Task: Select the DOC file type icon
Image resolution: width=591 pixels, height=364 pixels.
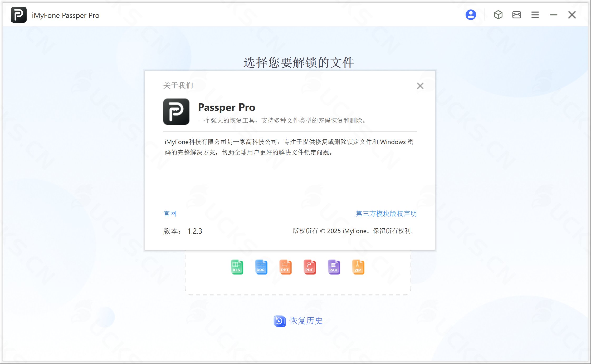Action: pos(261,267)
